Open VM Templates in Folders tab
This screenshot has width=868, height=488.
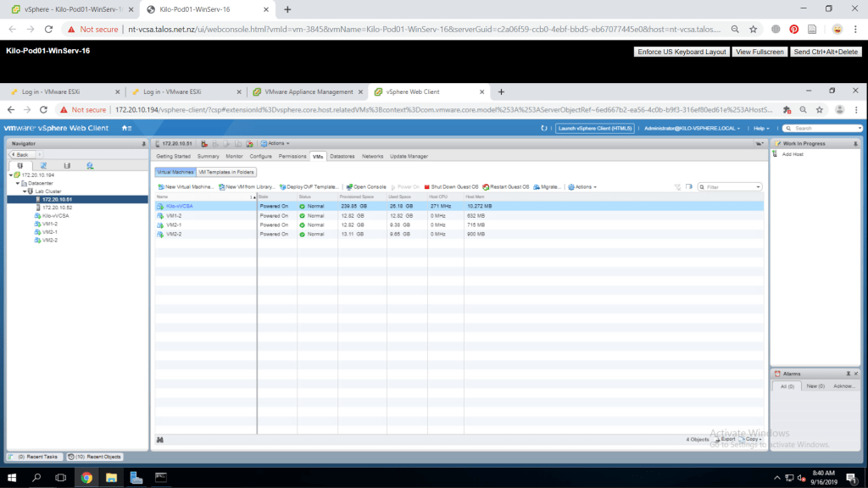225,172
